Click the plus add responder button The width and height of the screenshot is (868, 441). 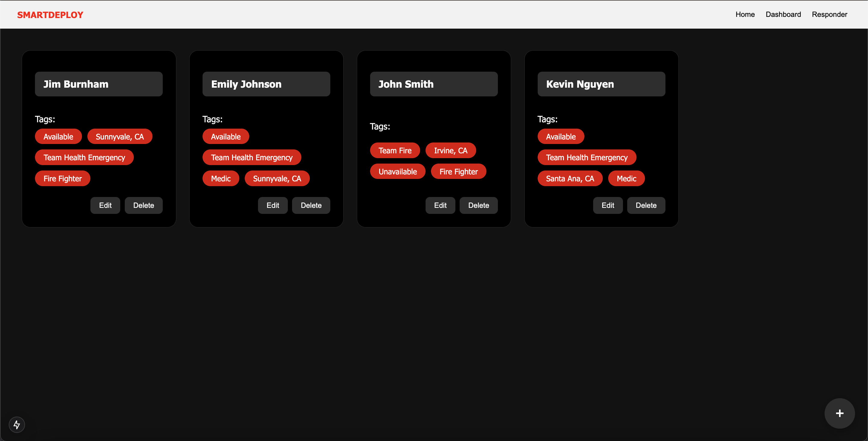pyautogui.click(x=839, y=413)
